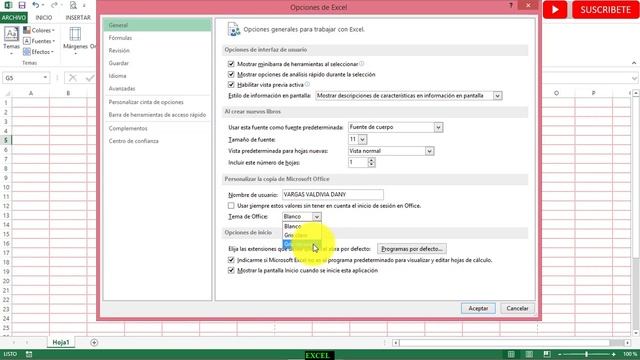Screen dimensions: 640x360
Task: Increase number of sheets with spinner
Action: (371, 160)
